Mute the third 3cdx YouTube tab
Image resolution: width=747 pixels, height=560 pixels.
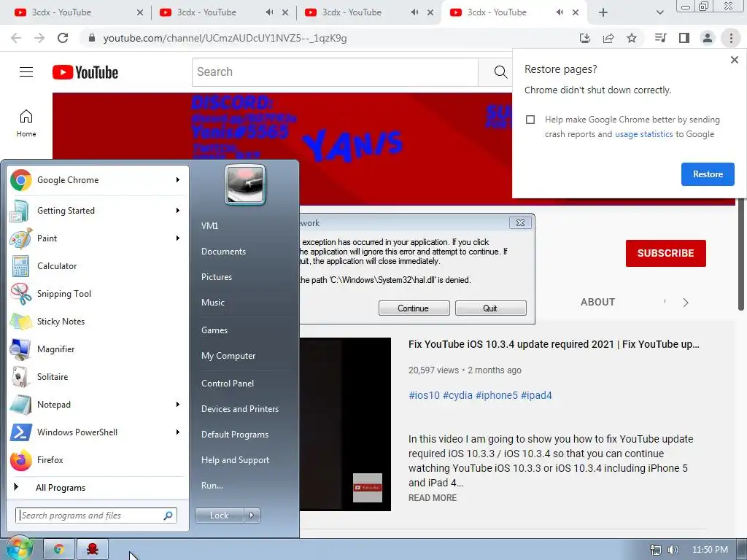tap(415, 12)
